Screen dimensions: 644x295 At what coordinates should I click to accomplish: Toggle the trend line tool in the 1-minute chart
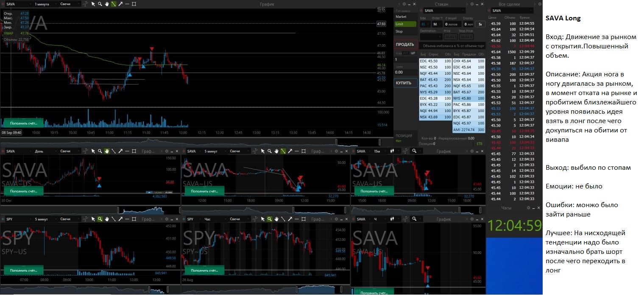click(114, 4)
